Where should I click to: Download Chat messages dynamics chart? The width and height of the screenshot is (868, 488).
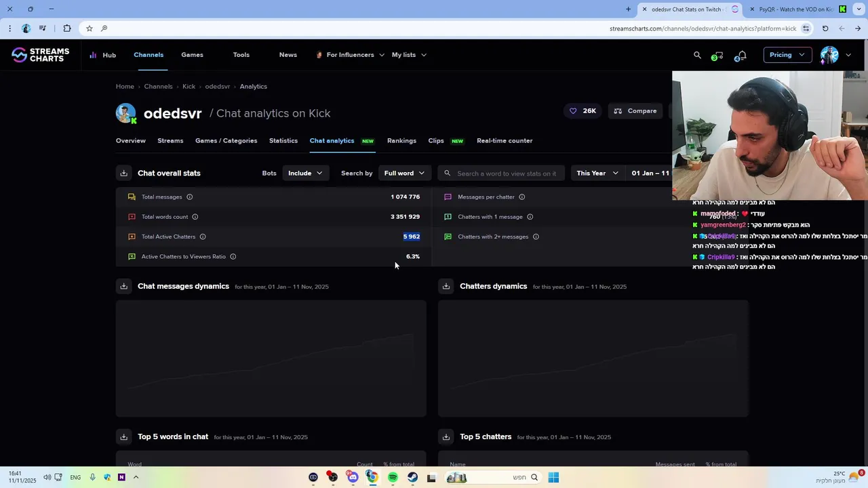[x=123, y=286]
